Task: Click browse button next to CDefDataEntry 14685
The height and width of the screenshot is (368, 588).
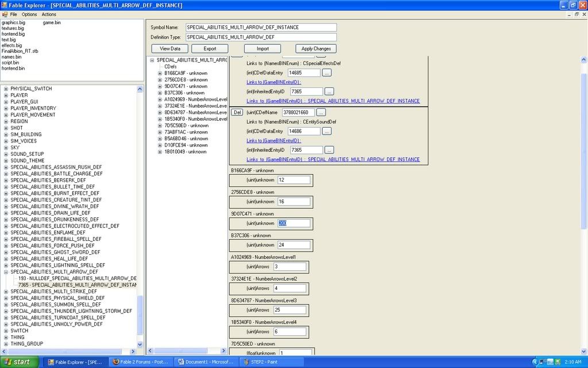Action: pyautogui.click(x=327, y=73)
